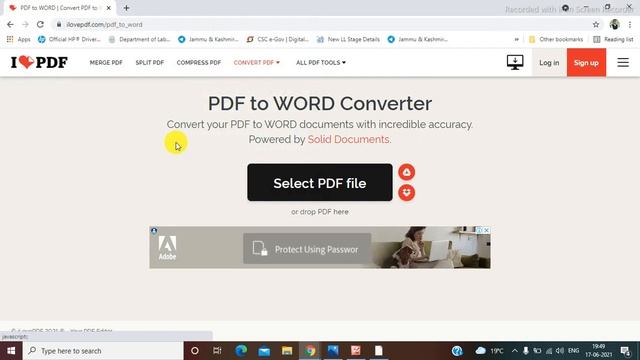Open the hamburger menu in site header
640x360 pixels.
(623, 62)
